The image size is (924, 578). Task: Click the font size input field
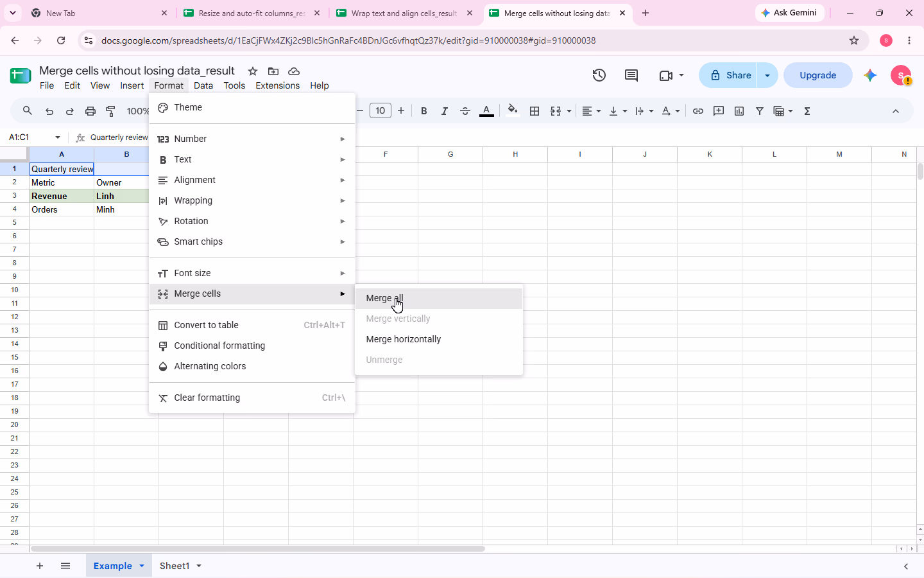pyautogui.click(x=381, y=111)
